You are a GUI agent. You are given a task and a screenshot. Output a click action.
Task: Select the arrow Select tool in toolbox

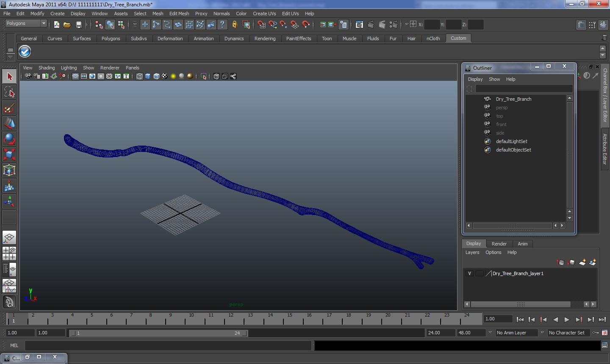[x=9, y=77]
